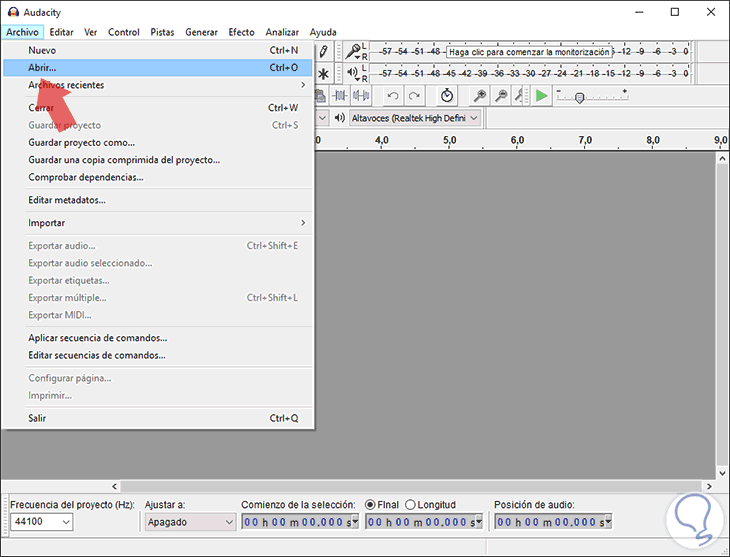730x557 pixels.
Task: Open the Ayuda menu
Action: 323,32
